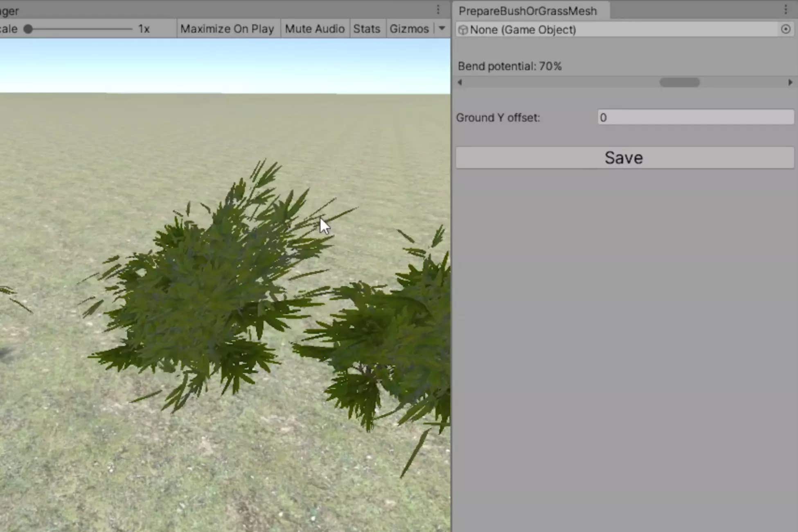Viewport: 798px width, 532px height.
Task: Click the cube icon in the None (Game Object) field
Action: pyautogui.click(x=463, y=29)
